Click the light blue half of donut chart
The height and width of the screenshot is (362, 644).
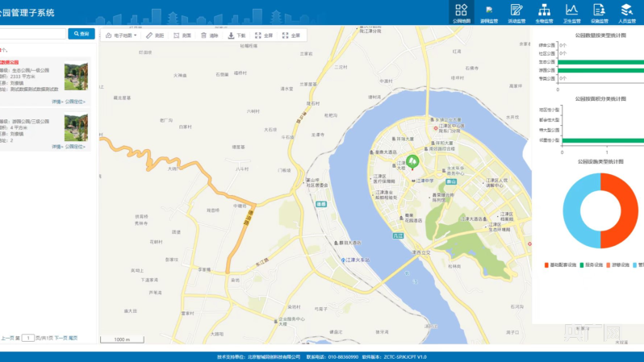click(573, 210)
